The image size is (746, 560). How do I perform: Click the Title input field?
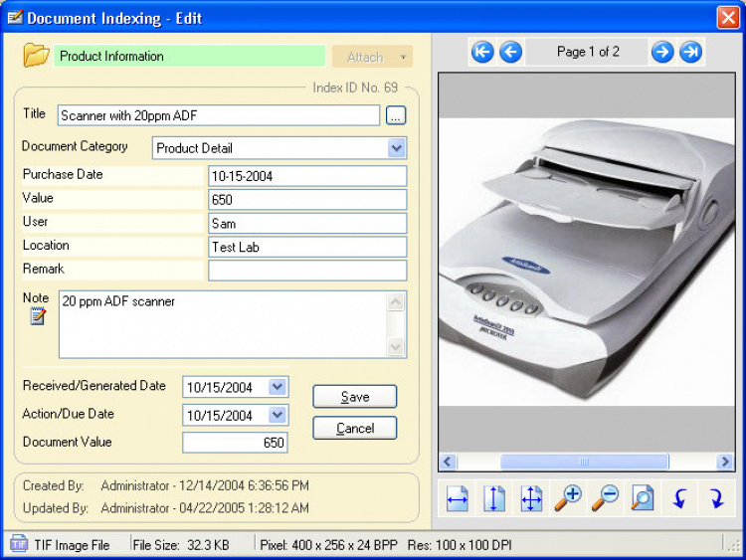[x=219, y=115]
